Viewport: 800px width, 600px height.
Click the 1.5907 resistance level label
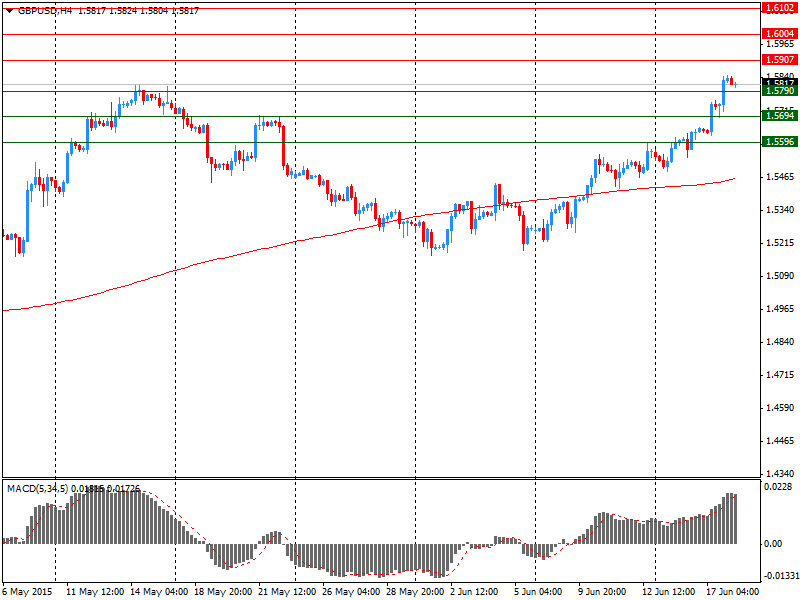point(780,60)
